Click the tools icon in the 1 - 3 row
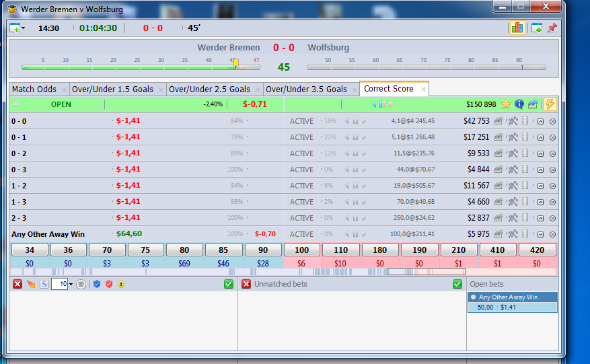The width and height of the screenshot is (590, 364). [x=513, y=202]
